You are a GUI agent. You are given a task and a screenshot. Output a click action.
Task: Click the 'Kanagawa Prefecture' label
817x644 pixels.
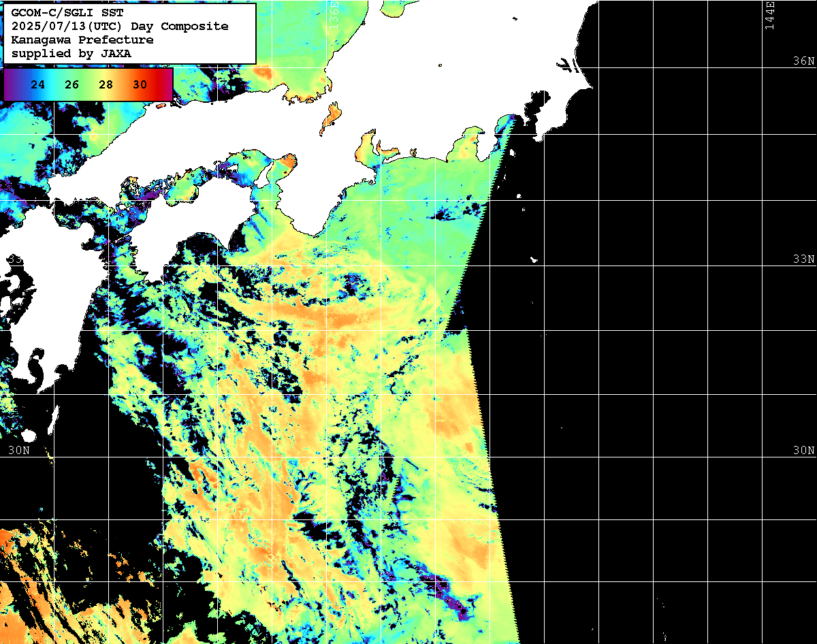coord(82,39)
